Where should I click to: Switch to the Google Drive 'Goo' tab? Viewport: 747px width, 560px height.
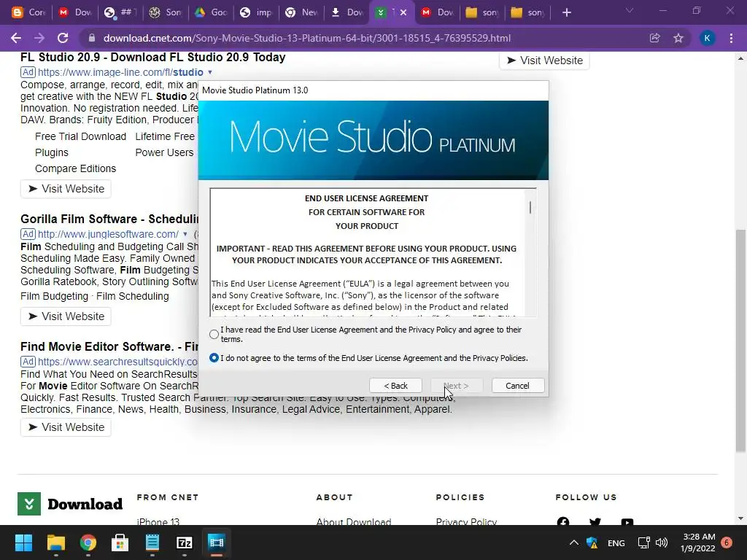point(211,12)
